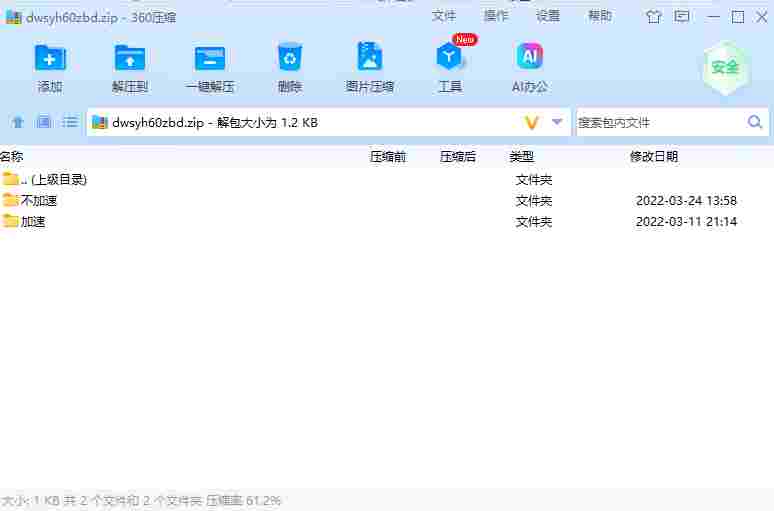
Task: Click the search magnifier icon
Action: (755, 122)
